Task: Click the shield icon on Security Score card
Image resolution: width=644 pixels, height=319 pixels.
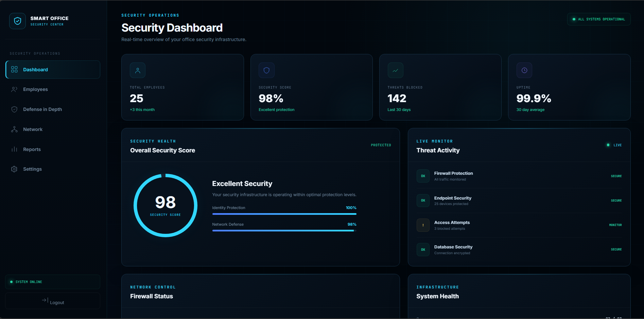Action: tap(266, 70)
